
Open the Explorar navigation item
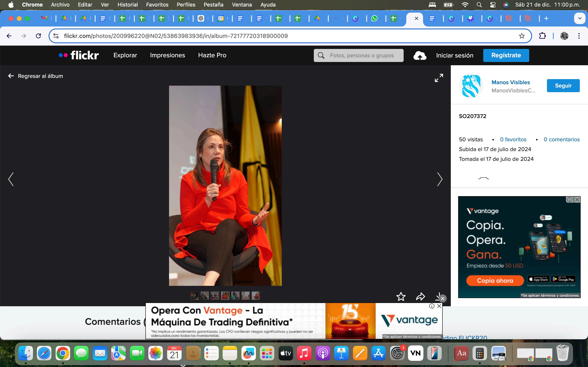(x=125, y=55)
